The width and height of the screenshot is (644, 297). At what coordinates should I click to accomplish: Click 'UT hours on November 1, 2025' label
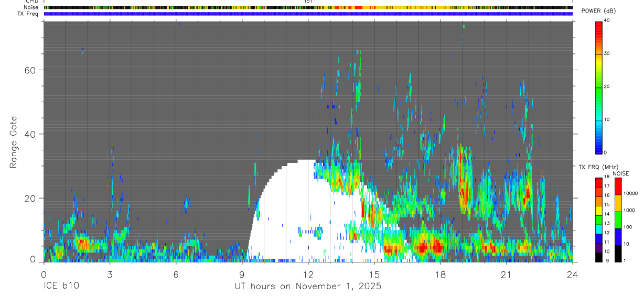click(308, 287)
